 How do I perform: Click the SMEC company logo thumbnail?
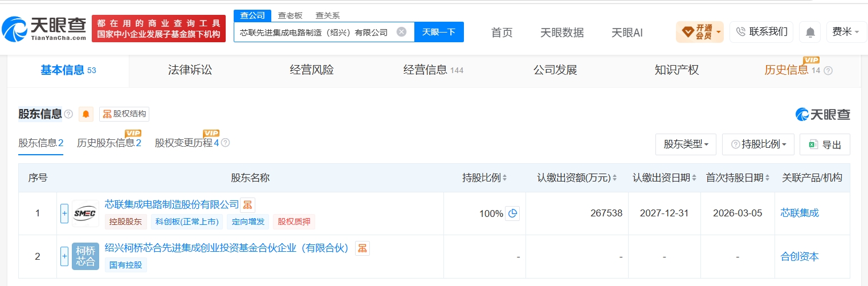[x=85, y=214]
